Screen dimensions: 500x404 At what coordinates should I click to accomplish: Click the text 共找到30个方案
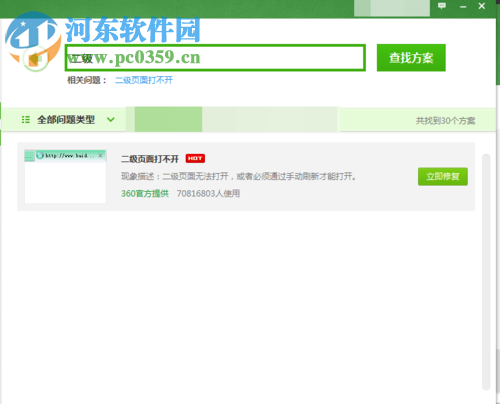[445, 121]
